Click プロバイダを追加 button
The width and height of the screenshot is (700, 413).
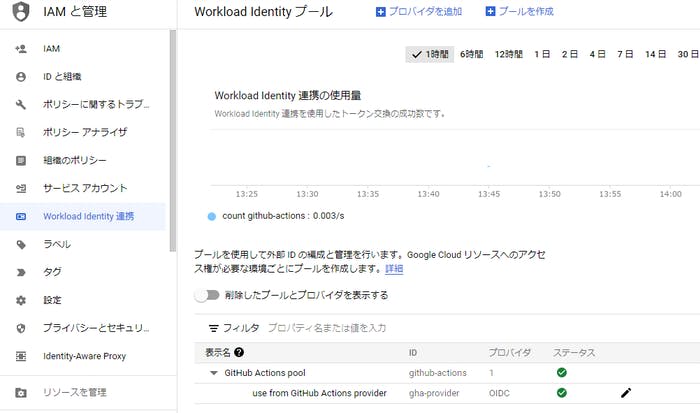click(x=419, y=12)
